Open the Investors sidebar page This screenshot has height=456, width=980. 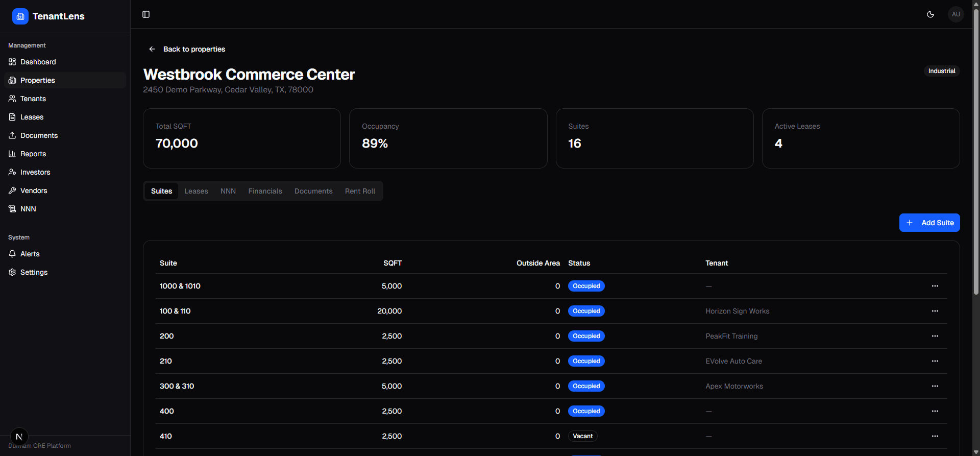(x=35, y=172)
